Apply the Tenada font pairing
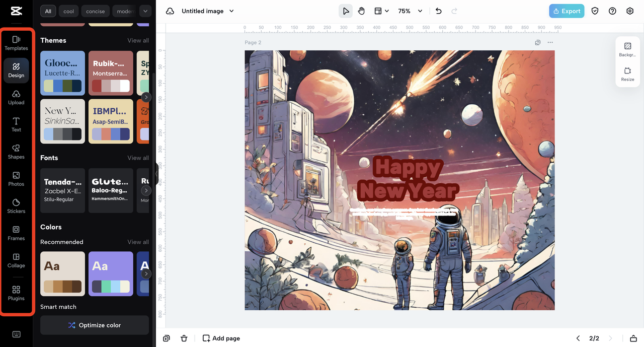The image size is (644, 347). pos(62,190)
